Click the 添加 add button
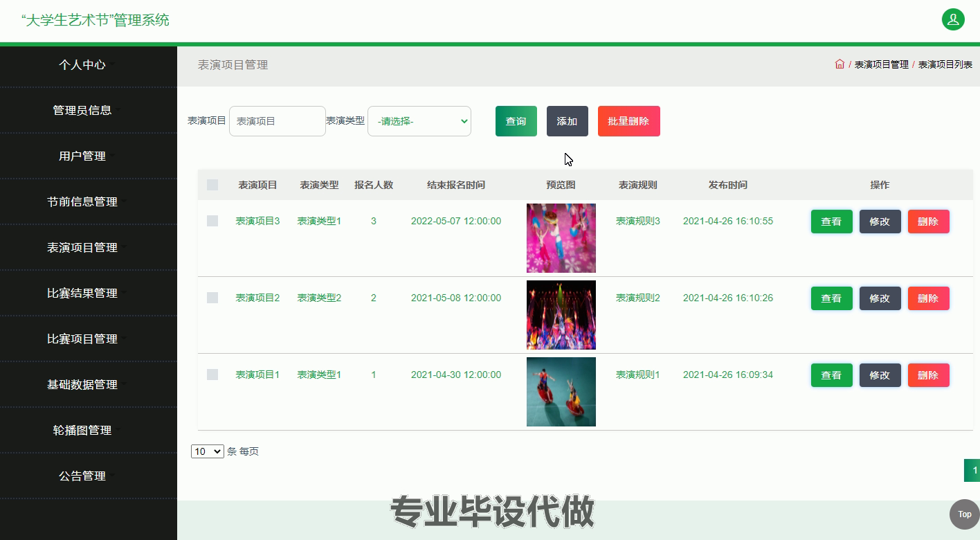 click(568, 121)
